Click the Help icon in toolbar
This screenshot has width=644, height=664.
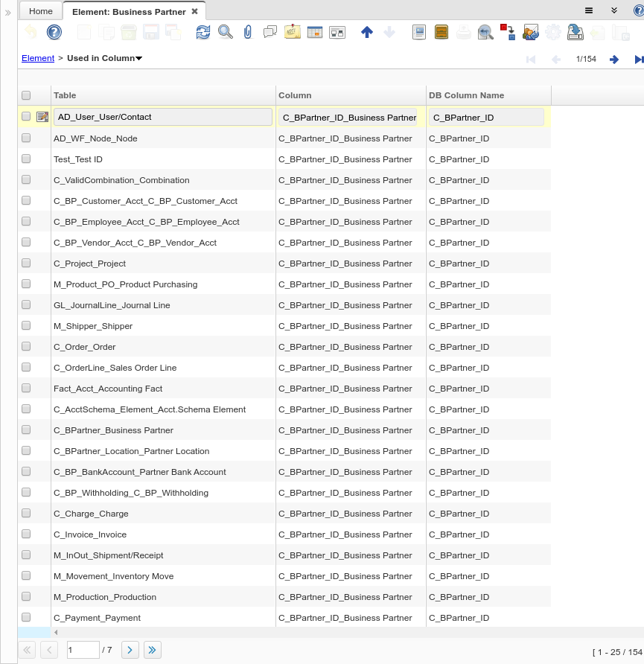coord(54,32)
